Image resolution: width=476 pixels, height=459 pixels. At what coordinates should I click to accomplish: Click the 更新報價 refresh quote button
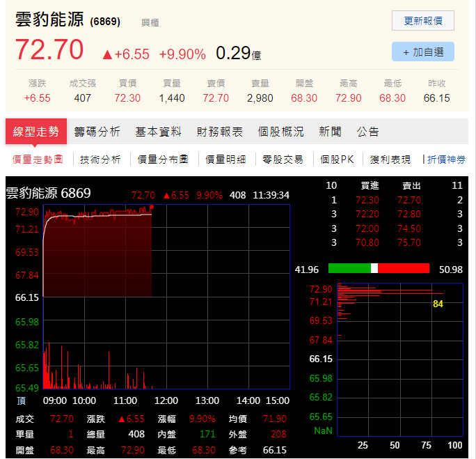(x=423, y=21)
